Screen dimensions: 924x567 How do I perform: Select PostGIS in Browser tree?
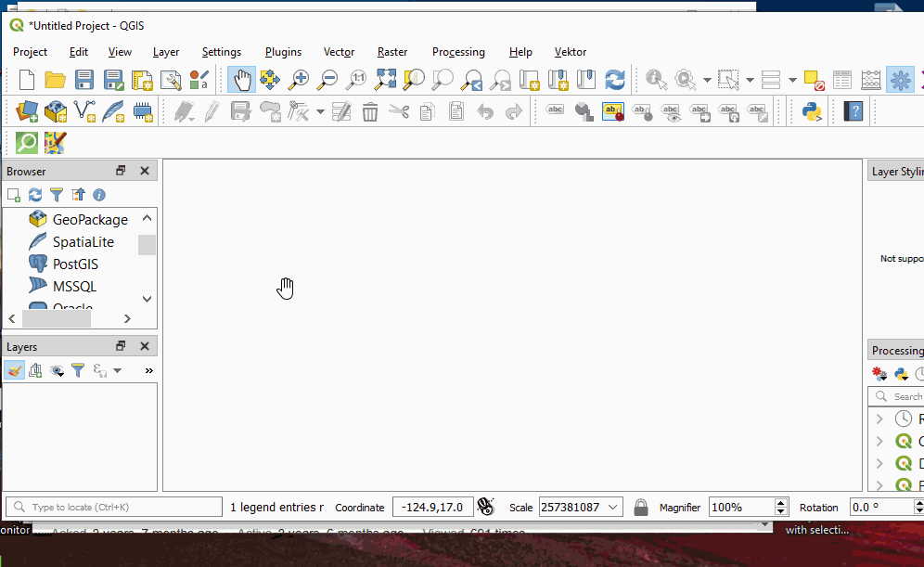(75, 264)
